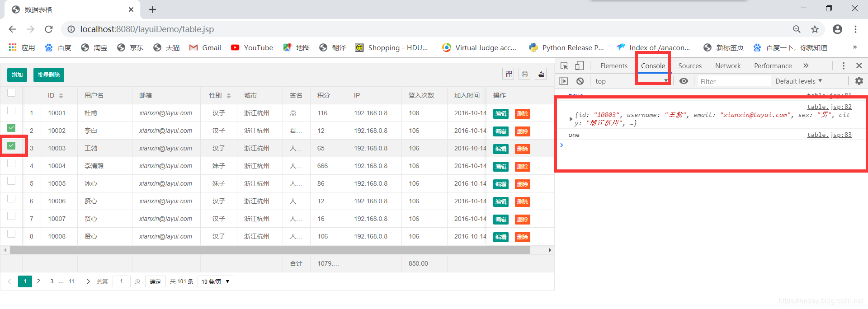Sort by the ID column arrows
The height and width of the screenshot is (309, 868).
point(61,96)
